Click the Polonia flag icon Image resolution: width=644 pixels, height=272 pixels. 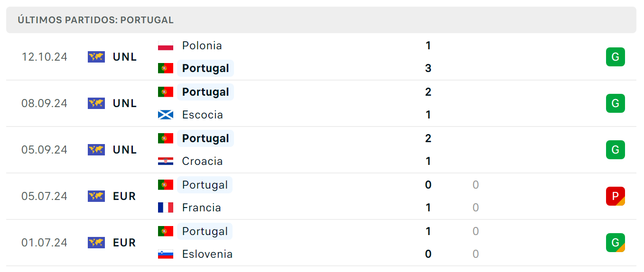(166, 45)
